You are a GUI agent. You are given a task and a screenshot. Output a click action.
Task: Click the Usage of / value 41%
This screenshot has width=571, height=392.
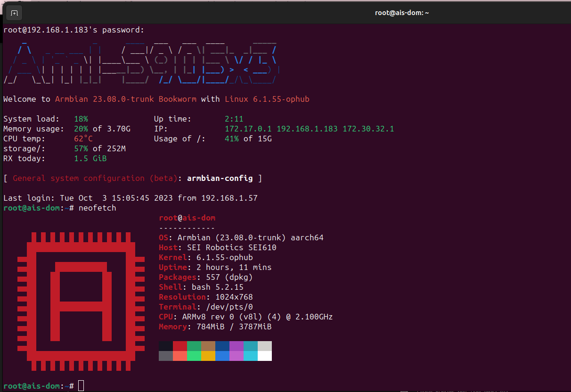click(x=232, y=139)
